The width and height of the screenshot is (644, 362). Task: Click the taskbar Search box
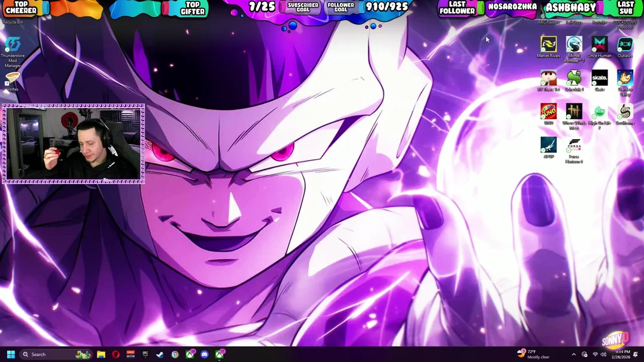[x=55, y=354]
